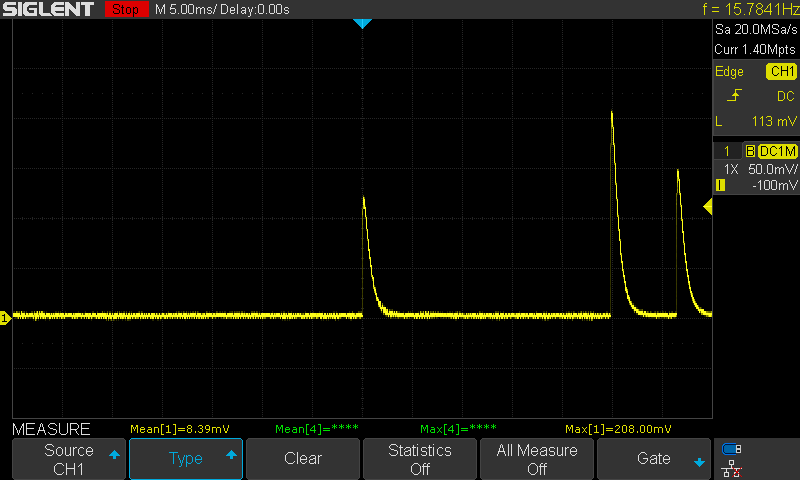Click the USB device connection icon
The height and width of the screenshot is (480, 800).
click(x=732, y=449)
